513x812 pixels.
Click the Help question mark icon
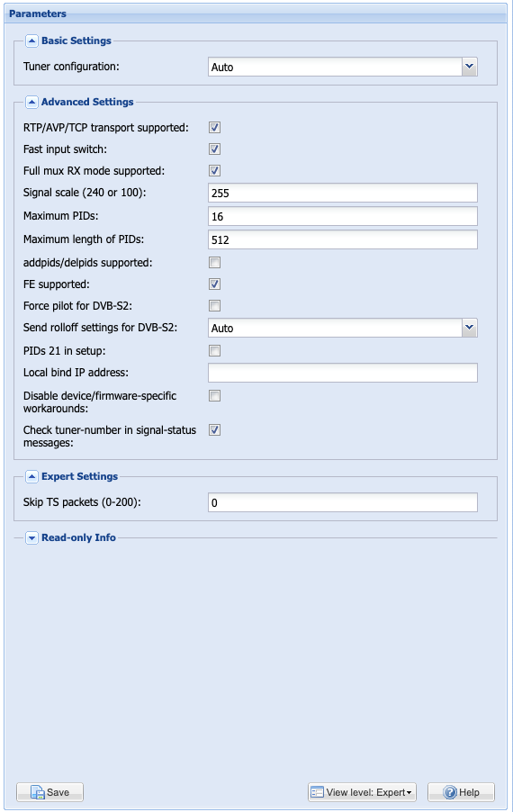coord(450,792)
